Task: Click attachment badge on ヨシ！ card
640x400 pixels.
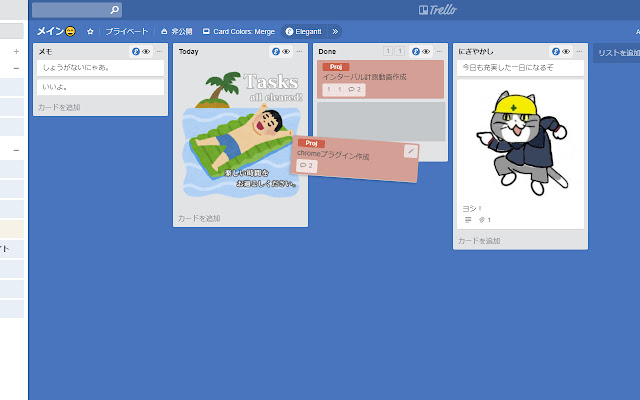Action: [x=485, y=220]
